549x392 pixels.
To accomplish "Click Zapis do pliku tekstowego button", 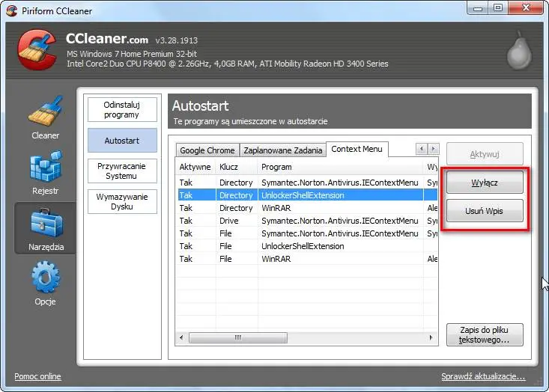I will [x=484, y=334].
